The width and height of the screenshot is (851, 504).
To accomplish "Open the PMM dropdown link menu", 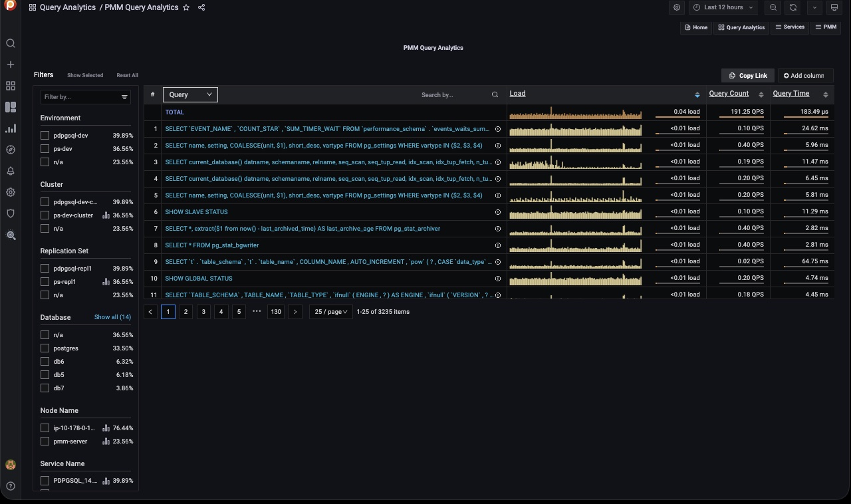I will [826, 27].
